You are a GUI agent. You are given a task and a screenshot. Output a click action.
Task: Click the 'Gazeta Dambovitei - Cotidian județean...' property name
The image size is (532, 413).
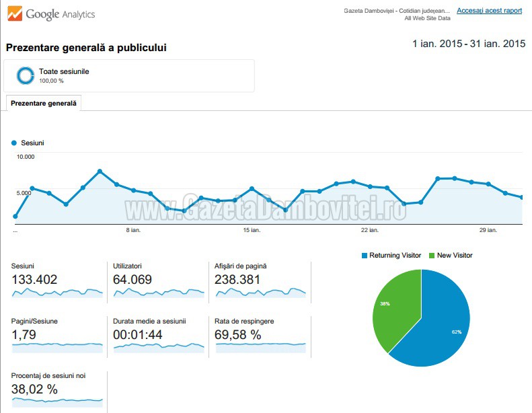397,11
